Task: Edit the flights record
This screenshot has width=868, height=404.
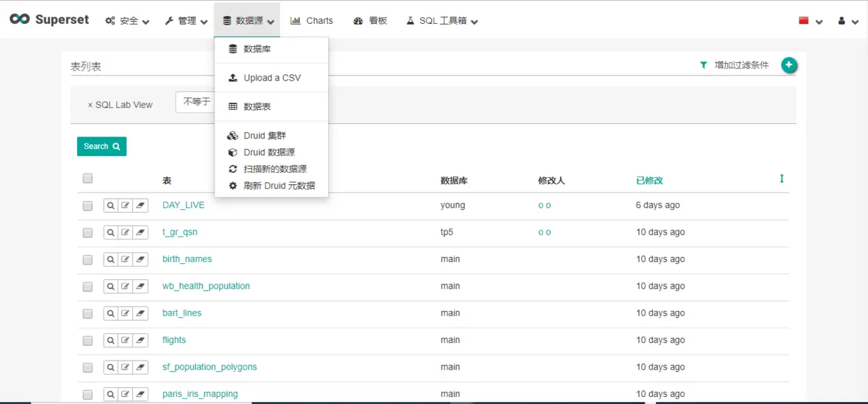Action: point(125,340)
